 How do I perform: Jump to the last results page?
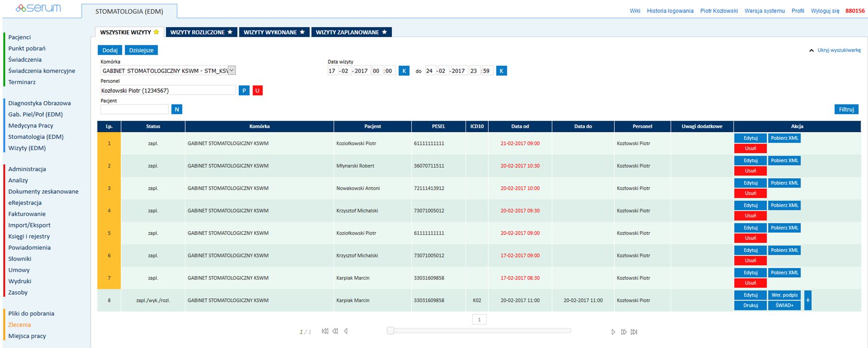tap(634, 332)
